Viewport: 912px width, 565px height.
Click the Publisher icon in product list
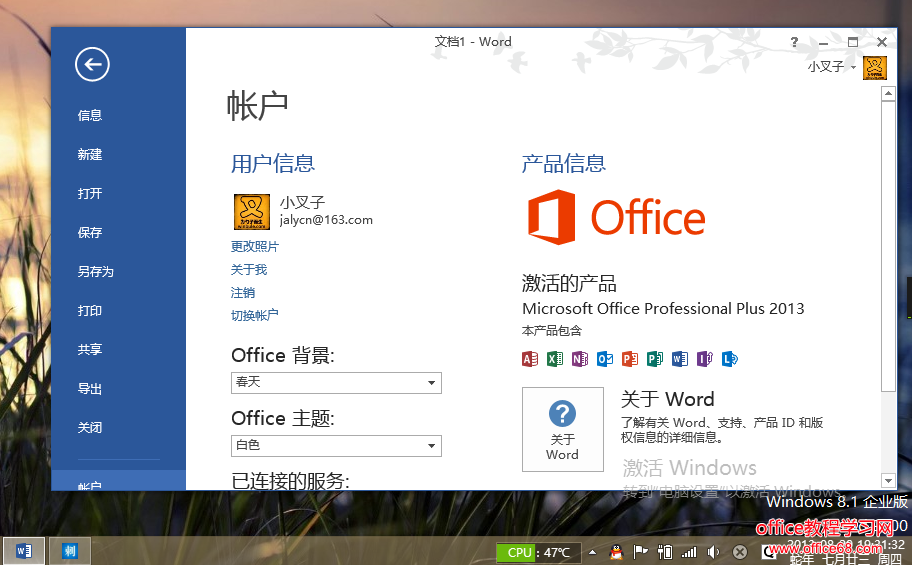coord(655,358)
